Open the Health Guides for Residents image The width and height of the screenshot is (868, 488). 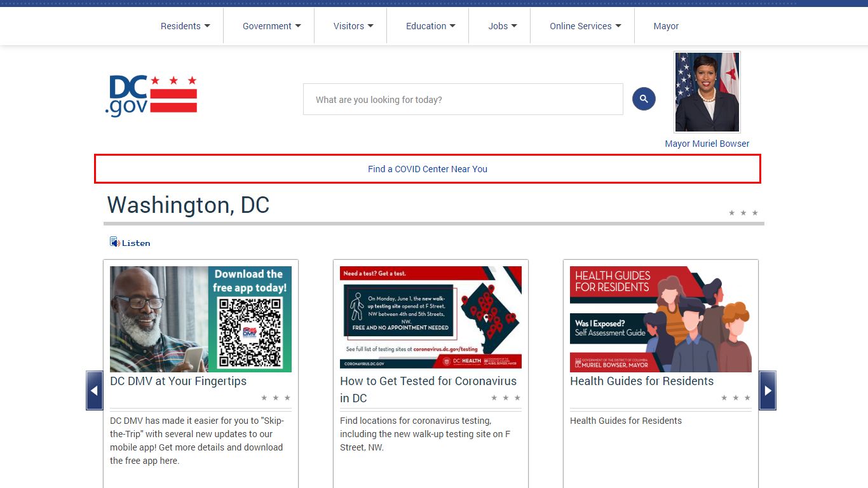pos(661,319)
